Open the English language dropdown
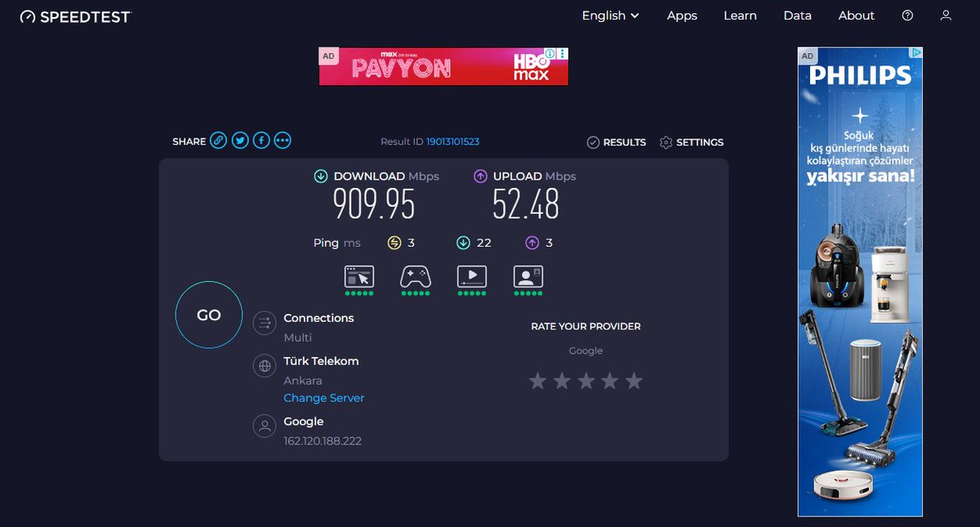Screen dimensions: 980x527 (x=610, y=16)
